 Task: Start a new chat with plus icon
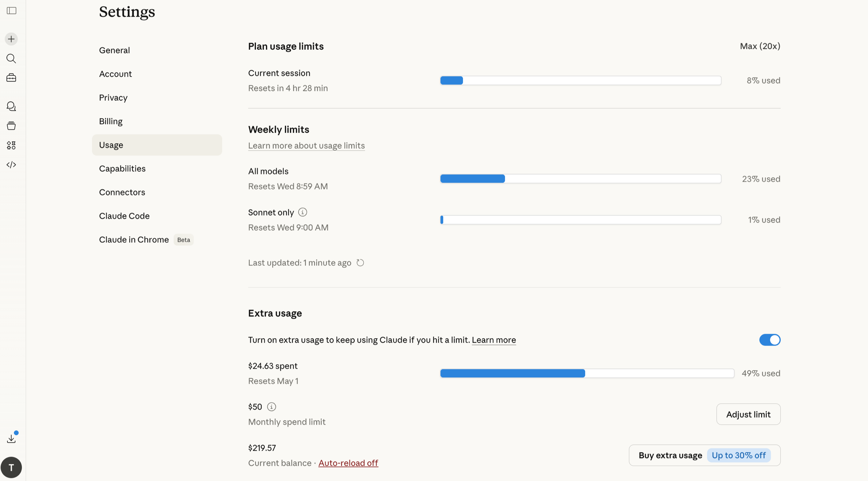pos(12,39)
